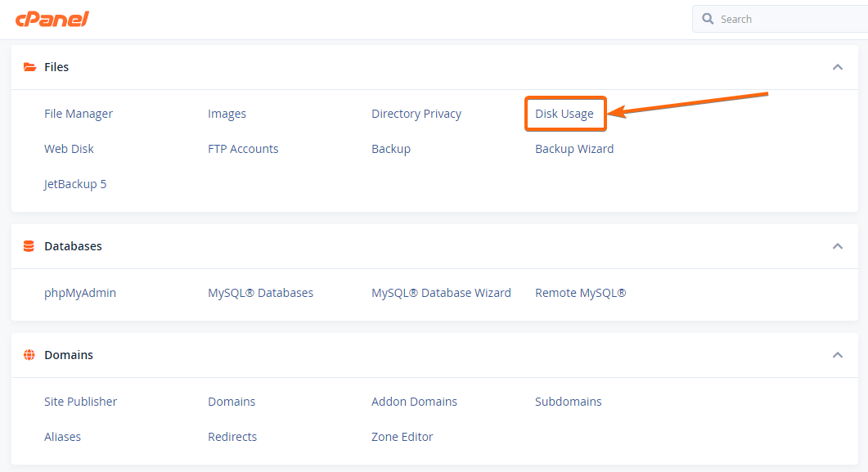Open JetBackup 5
Viewport: 868px width, 472px height.
(75, 184)
